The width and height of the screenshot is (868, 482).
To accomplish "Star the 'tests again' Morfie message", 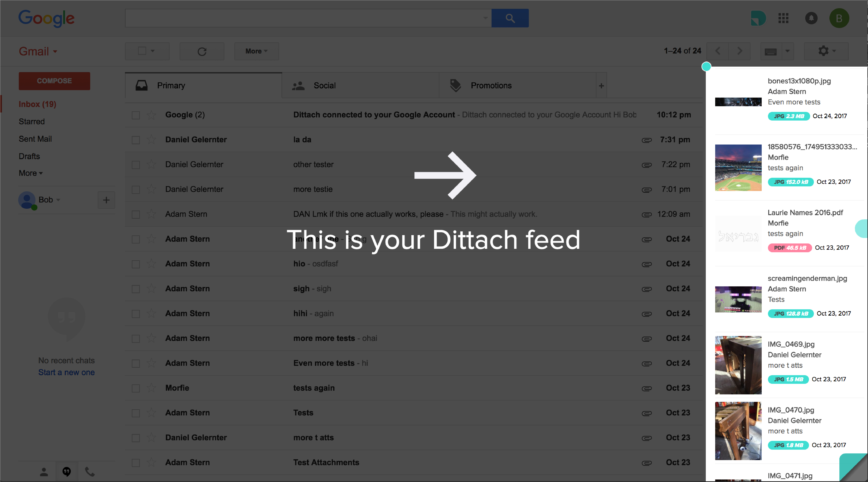I will coord(152,388).
